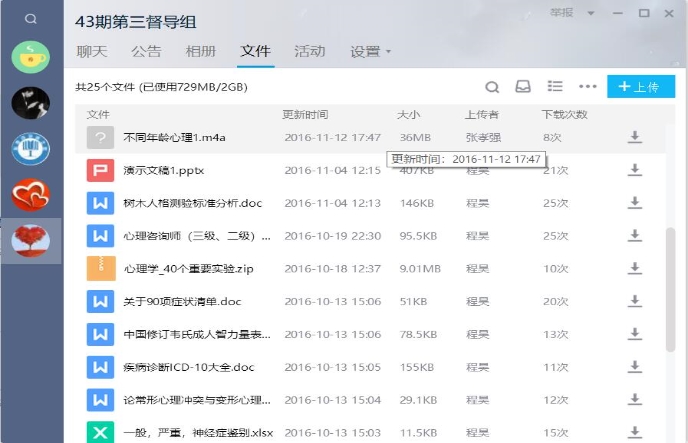Viewport: 688px width, 443px height.
Task: Download the 心理学_40个重要实验.zip archive
Action: click(634, 268)
